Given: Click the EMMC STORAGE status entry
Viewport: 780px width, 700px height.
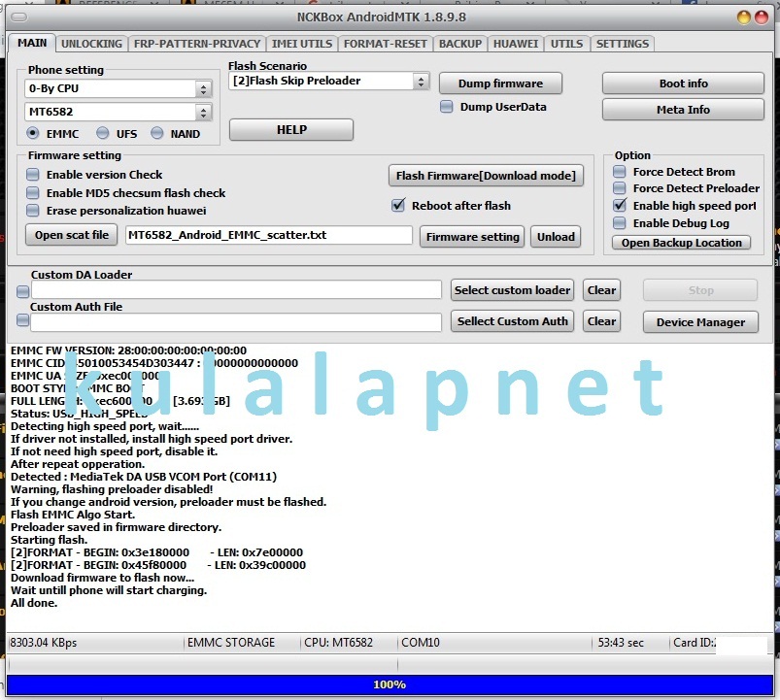Looking at the screenshot, I should [231, 643].
